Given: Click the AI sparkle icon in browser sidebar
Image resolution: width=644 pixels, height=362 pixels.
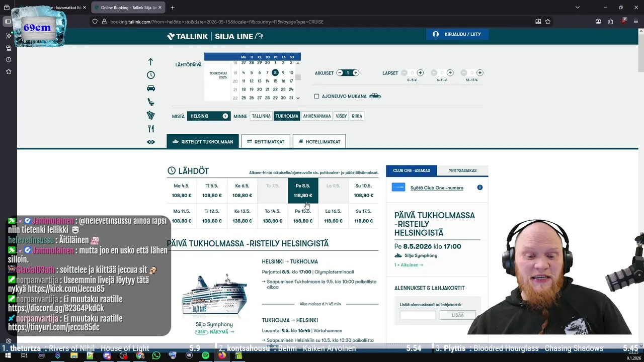Looking at the screenshot, I should [x=9, y=36].
